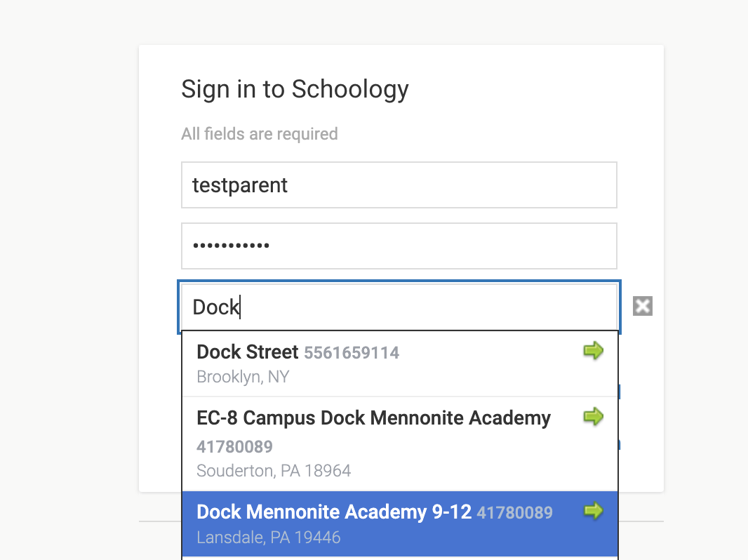The image size is (748, 560).
Task: Focus the username field containing testparent
Action: click(x=399, y=185)
